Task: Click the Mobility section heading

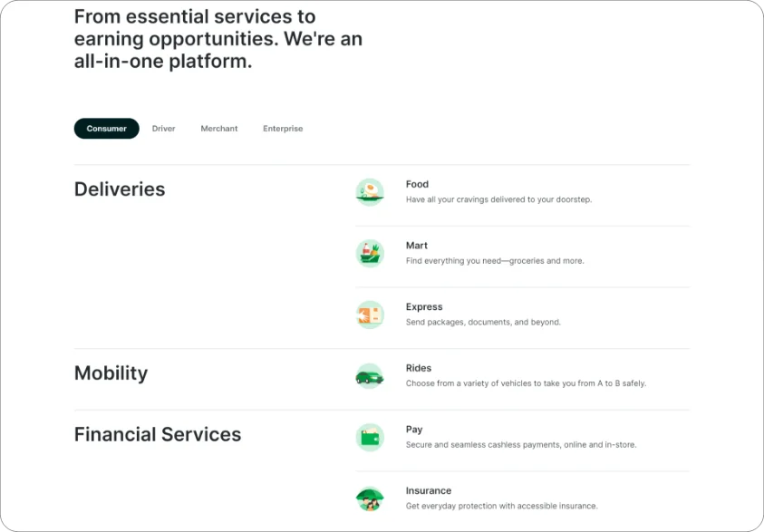Action: (111, 373)
